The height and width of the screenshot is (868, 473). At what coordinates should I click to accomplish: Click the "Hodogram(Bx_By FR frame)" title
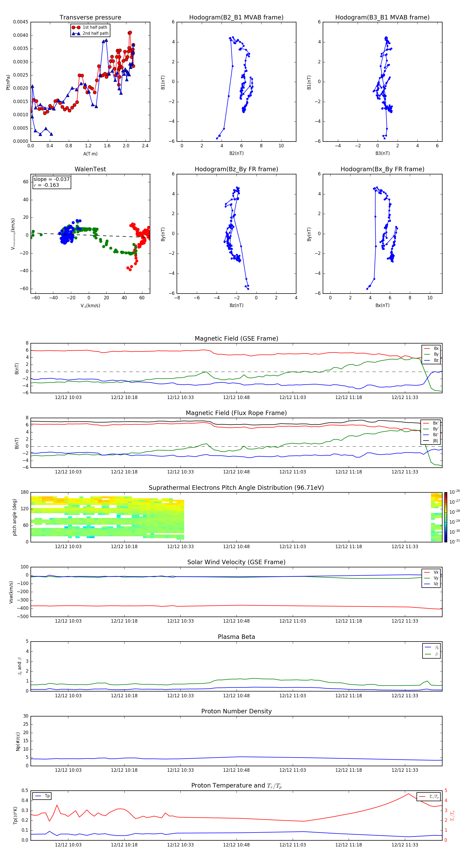point(382,169)
